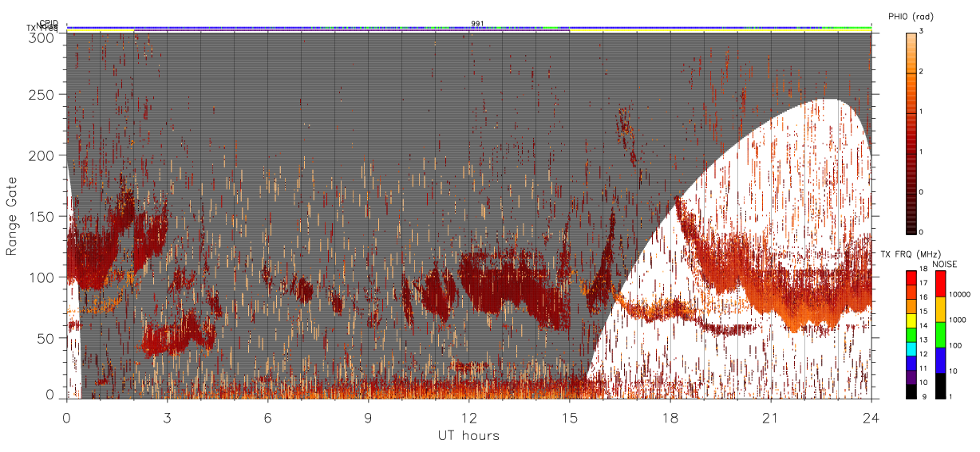Screen dimensions: 980x452
Task: Click the x-axis tick label "24"
Action: 871,417
